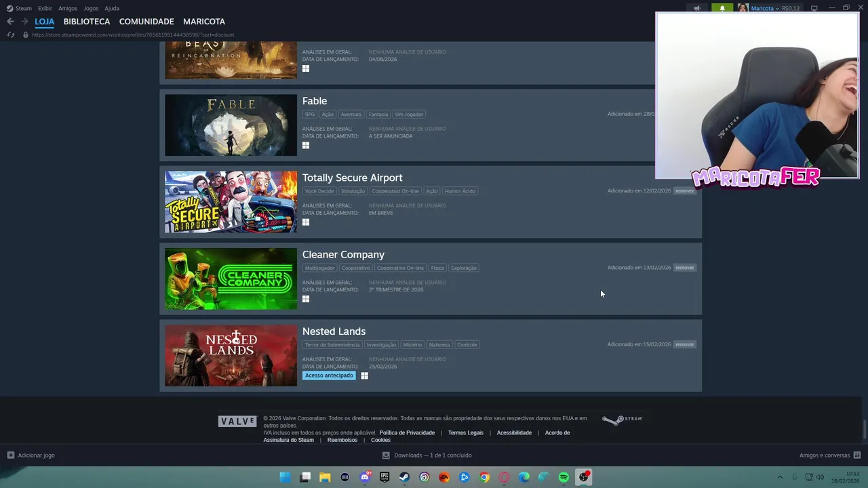This screenshot has width=868, height=488.
Task: Open the MARICOTA profile tab
Action: click(204, 22)
